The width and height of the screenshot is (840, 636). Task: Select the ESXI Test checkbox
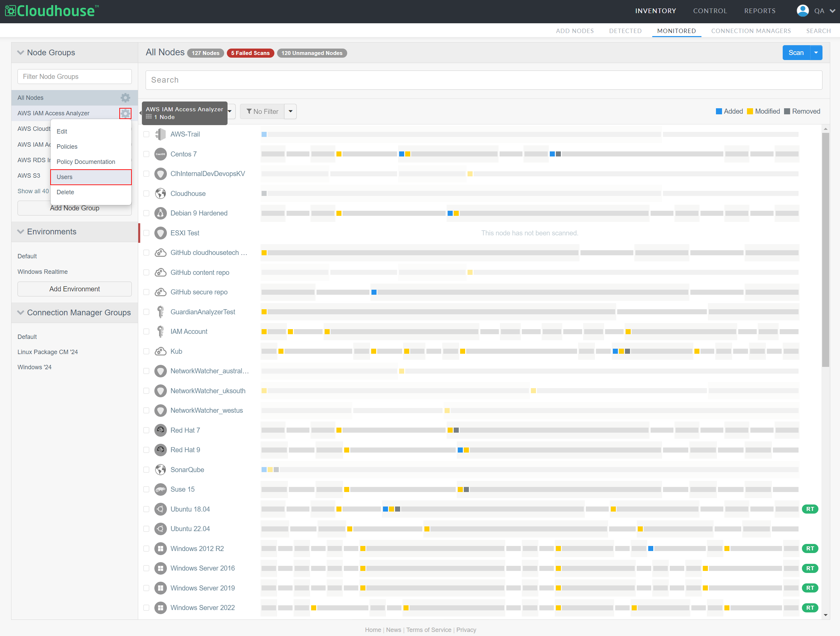(146, 233)
